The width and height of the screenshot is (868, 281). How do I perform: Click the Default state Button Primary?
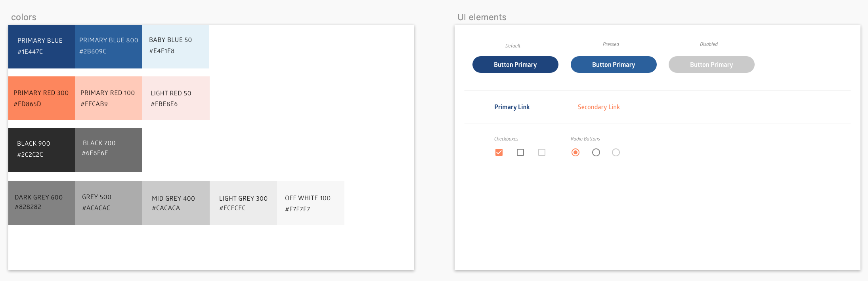coord(515,65)
